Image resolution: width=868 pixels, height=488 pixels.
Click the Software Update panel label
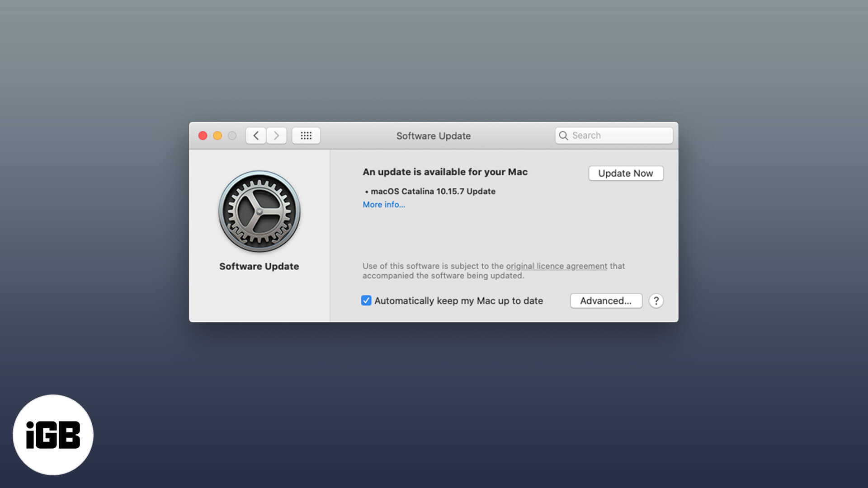click(x=259, y=266)
